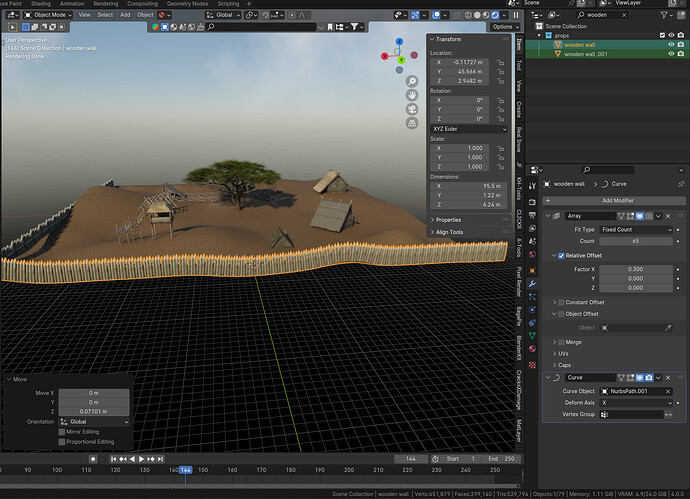Open the Object properties tab icon
The height and width of the screenshot is (499, 690).
tap(532, 271)
